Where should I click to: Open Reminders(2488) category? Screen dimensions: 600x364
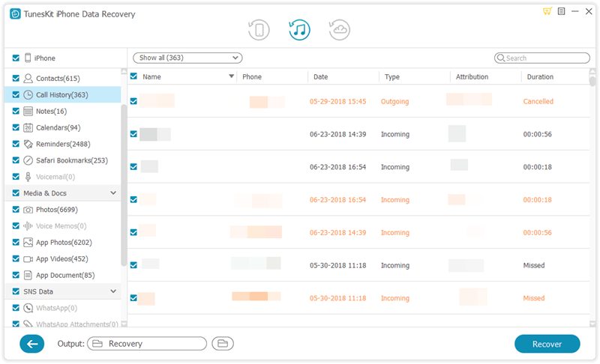tap(63, 144)
